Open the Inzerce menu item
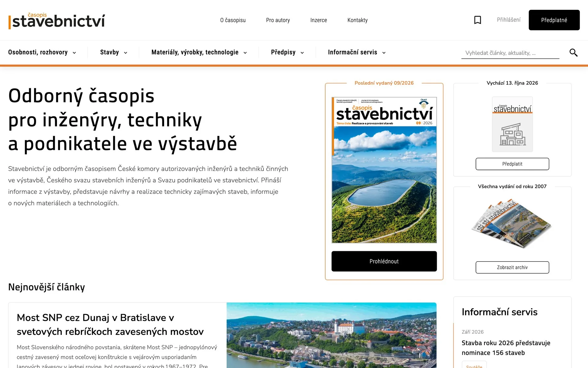The width and height of the screenshot is (588, 368). point(318,20)
